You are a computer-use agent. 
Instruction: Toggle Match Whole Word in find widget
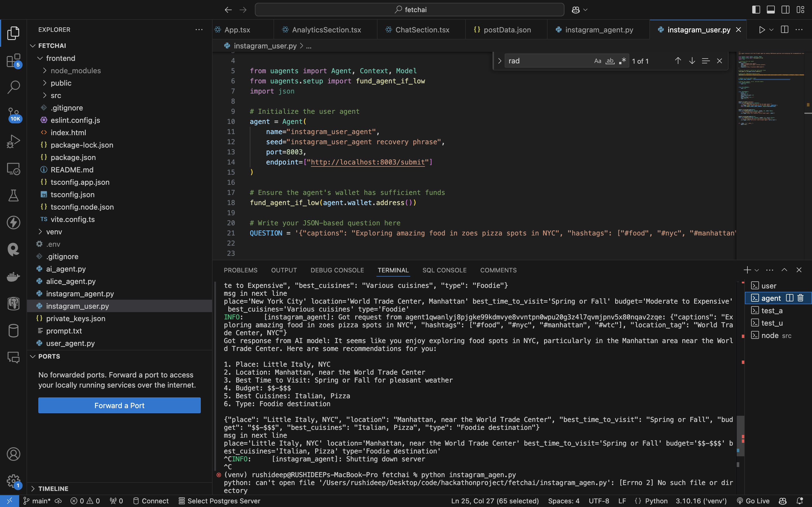[x=610, y=61]
